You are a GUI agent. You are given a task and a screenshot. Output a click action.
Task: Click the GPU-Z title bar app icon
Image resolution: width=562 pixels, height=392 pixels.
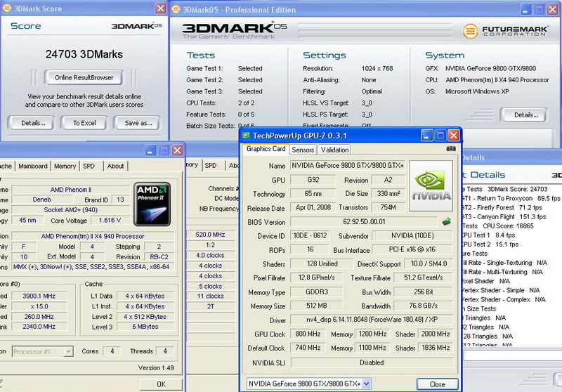pyautogui.click(x=246, y=135)
